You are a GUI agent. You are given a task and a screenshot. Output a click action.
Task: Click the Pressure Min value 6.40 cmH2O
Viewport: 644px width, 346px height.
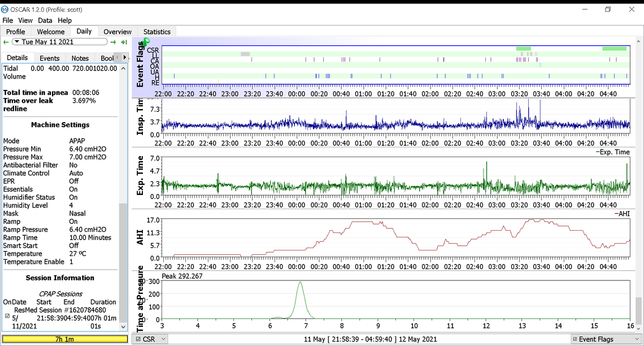point(88,149)
